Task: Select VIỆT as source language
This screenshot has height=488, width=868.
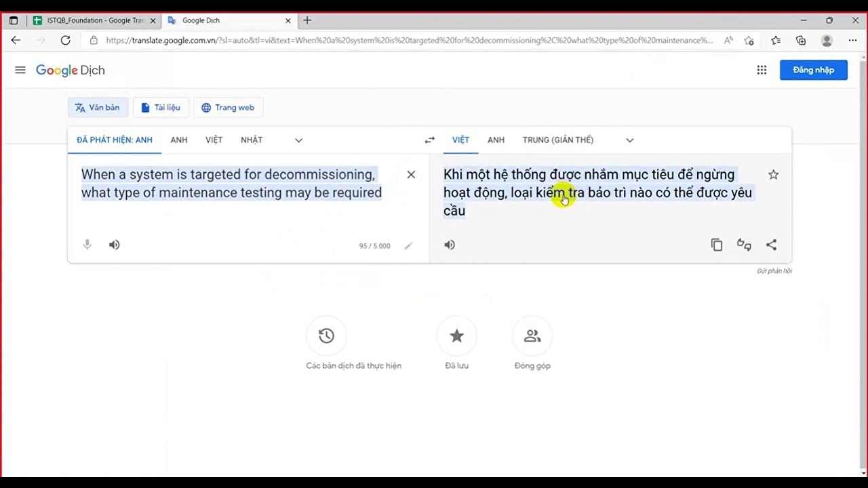Action: (x=214, y=140)
